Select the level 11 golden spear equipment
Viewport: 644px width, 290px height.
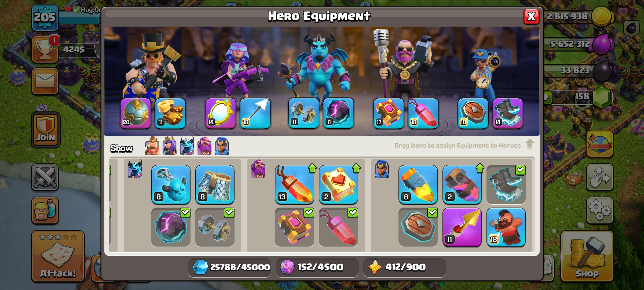[x=462, y=227]
